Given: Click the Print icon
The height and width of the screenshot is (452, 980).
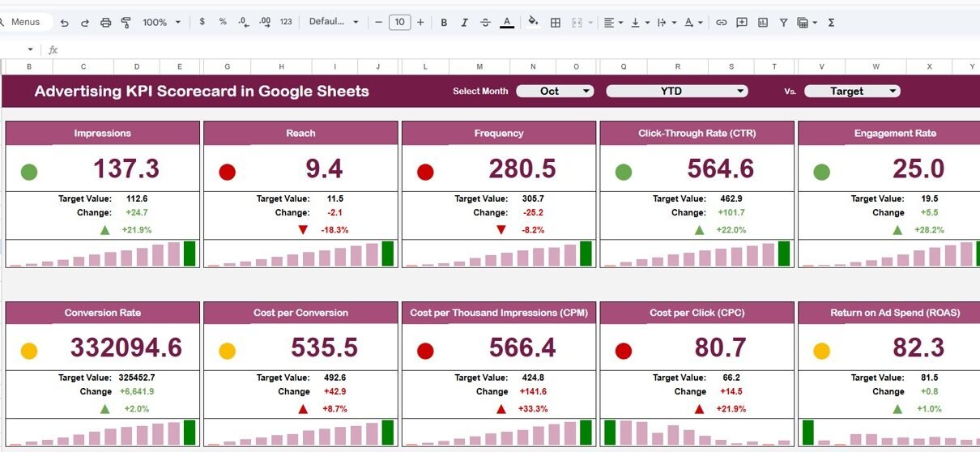Looking at the screenshot, I should [x=105, y=23].
